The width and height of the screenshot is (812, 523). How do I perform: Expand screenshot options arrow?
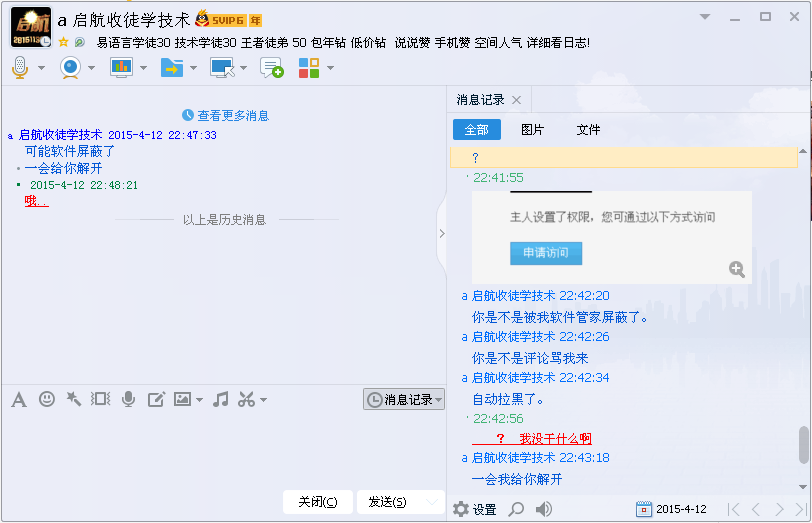click(x=264, y=400)
